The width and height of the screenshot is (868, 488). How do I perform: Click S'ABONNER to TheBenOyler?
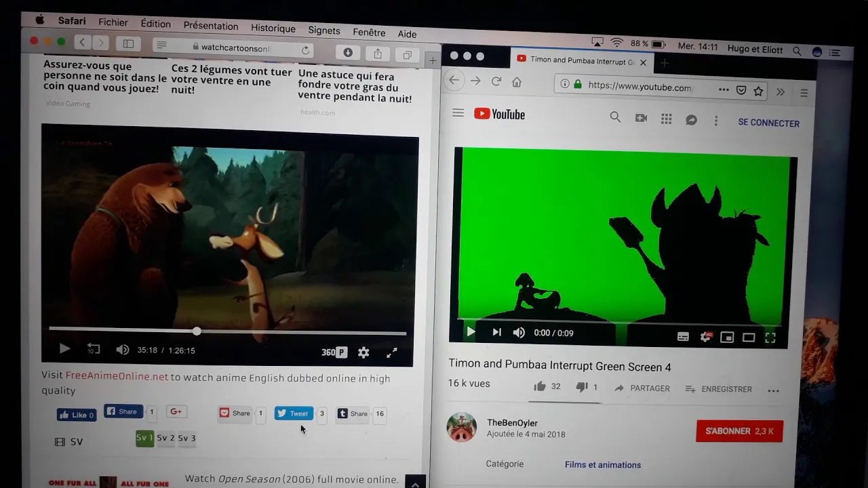point(740,431)
